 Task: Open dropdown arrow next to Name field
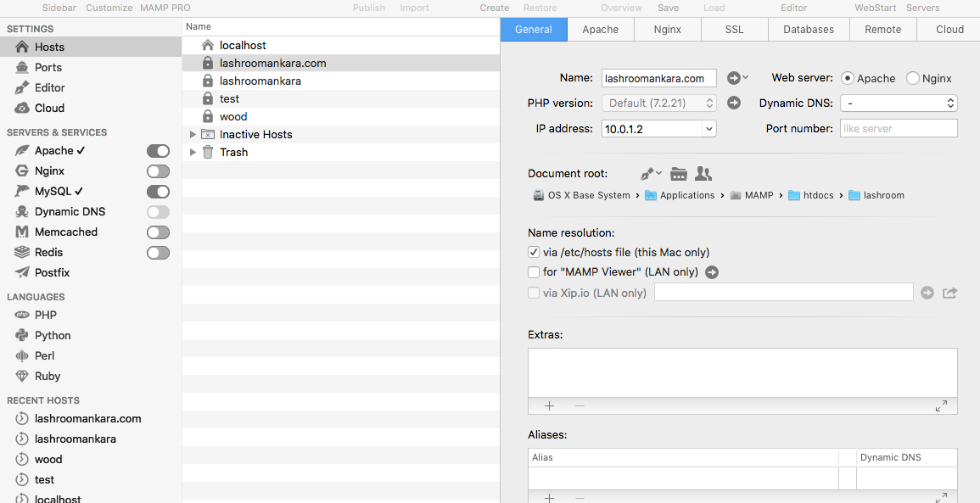pyautogui.click(x=745, y=77)
